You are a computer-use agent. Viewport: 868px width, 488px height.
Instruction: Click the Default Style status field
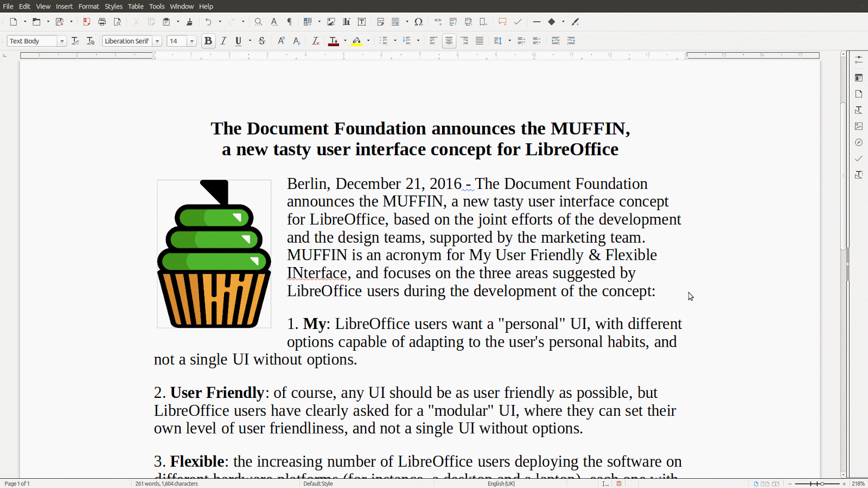[318, 484]
